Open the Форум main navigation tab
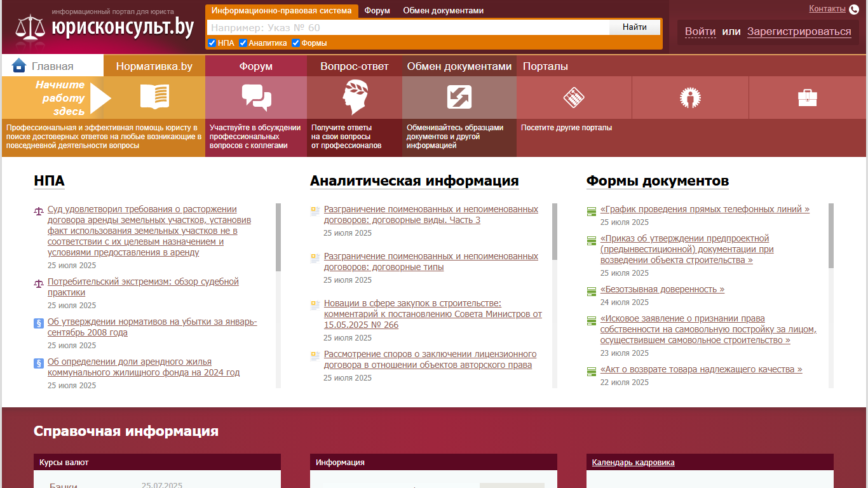The image size is (868, 488). pos(256,66)
